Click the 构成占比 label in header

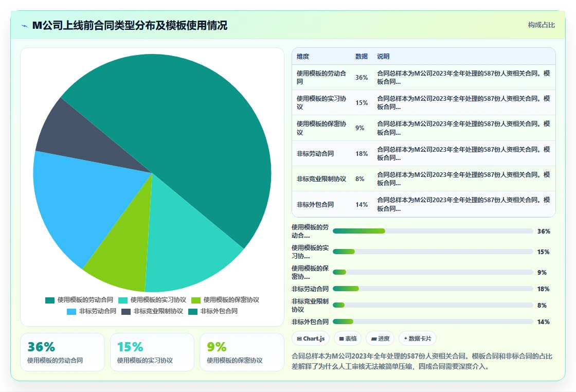[x=541, y=25]
